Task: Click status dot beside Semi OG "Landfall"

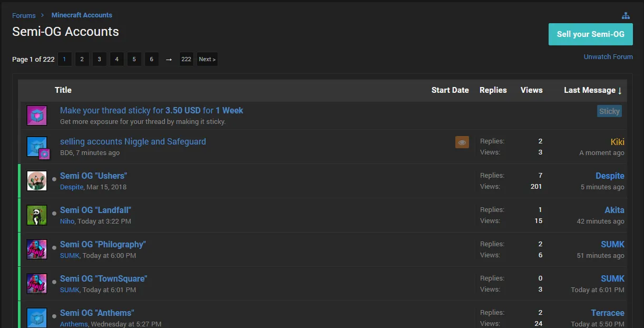Action: click(54, 214)
